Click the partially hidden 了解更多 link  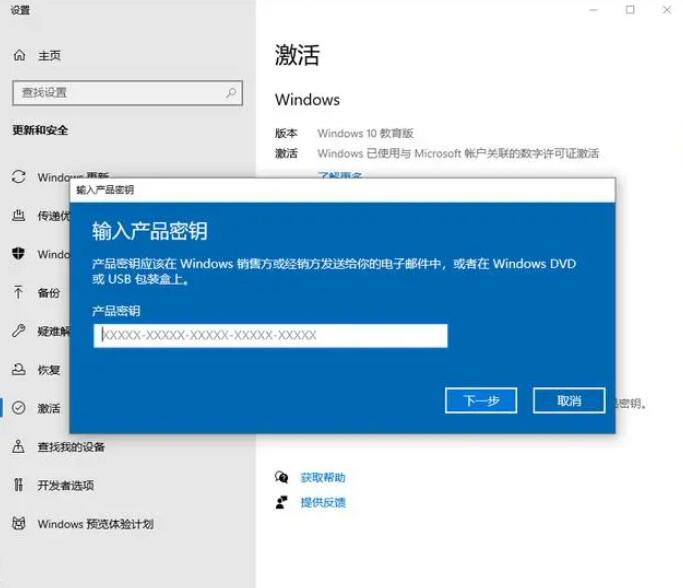point(340,174)
